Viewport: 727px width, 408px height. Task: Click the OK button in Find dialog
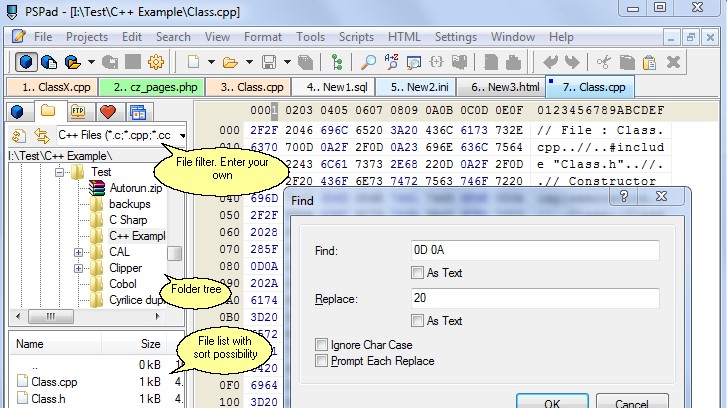click(552, 402)
